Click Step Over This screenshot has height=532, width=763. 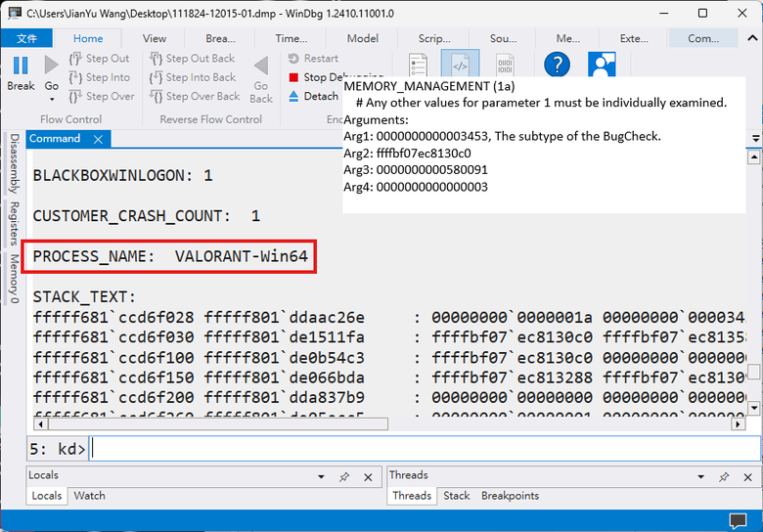pos(101,96)
